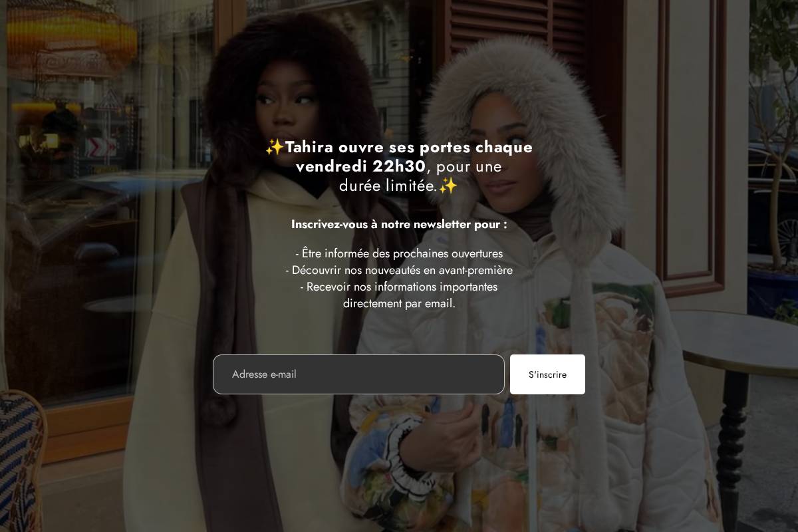Click the Découvrir nos nouveautés en avant-première line
The height and width of the screenshot is (532, 798).
[x=399, y=270]
